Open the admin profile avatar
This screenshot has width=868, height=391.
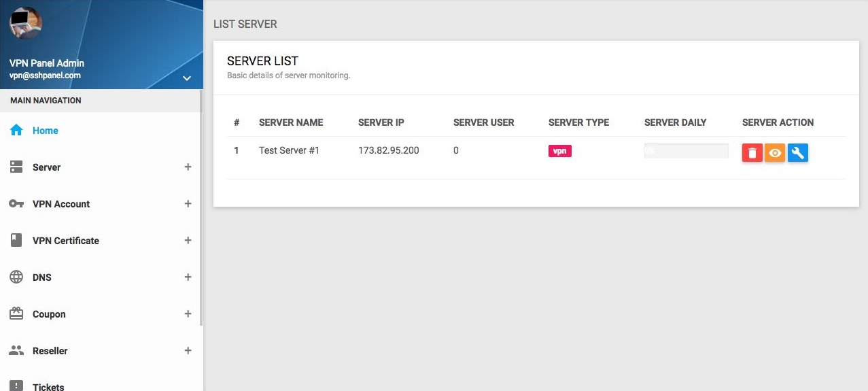[x=26, y=23]
